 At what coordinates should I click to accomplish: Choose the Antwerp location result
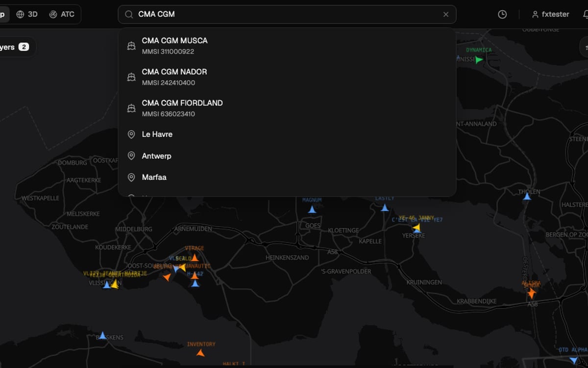click(x=287, y=156)
